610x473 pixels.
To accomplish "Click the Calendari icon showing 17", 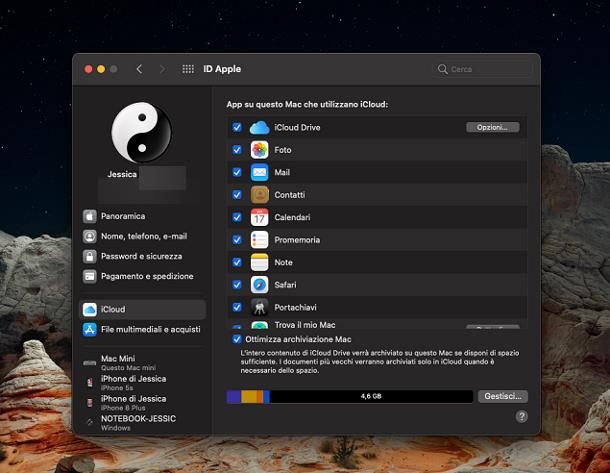I will (x=259, y=217).
